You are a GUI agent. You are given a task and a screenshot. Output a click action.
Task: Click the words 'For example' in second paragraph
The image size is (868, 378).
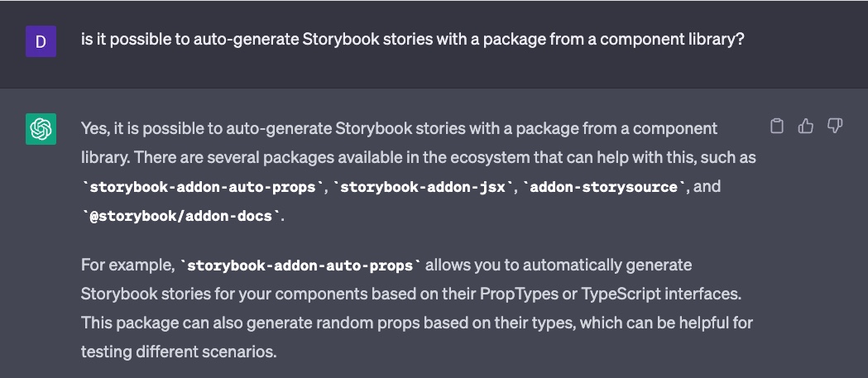[125, 266]
